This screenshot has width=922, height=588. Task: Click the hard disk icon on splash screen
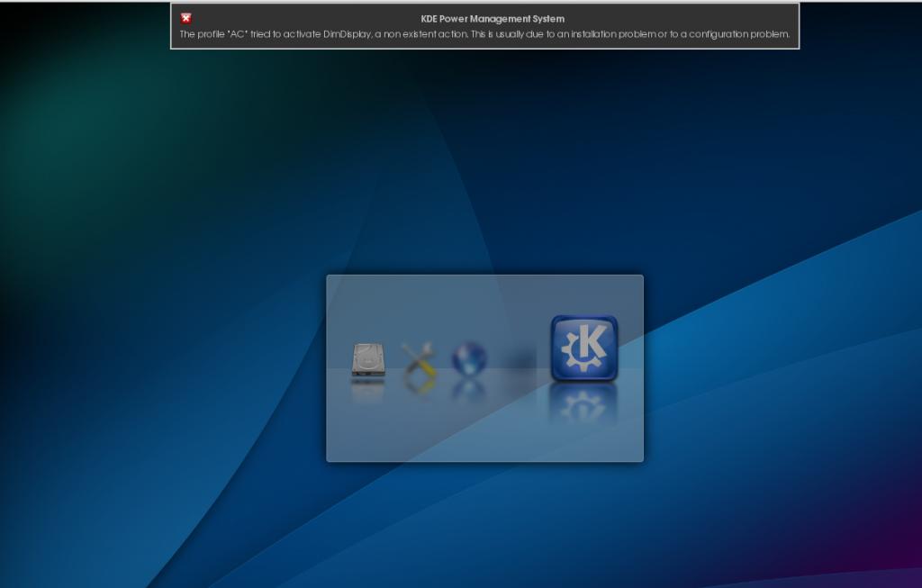click(x=368, y=360)
